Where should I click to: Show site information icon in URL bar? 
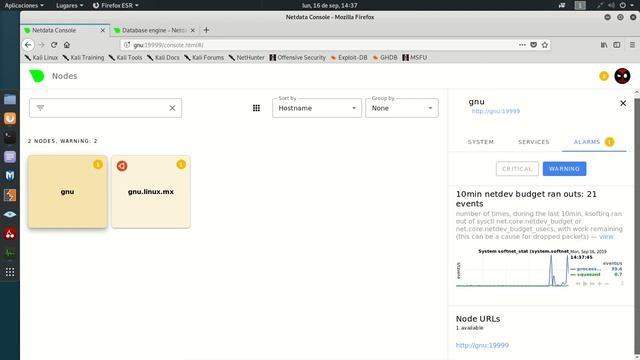[127, 45]
